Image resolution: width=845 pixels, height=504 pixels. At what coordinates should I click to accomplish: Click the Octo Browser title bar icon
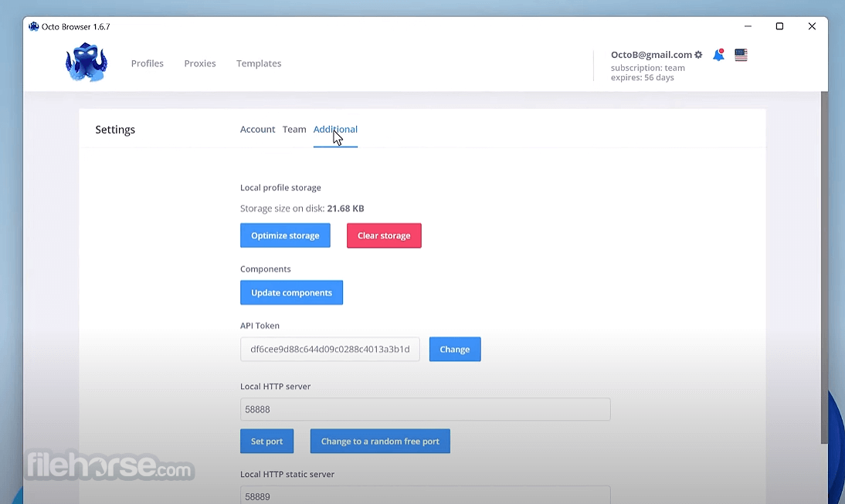[33, 26]
